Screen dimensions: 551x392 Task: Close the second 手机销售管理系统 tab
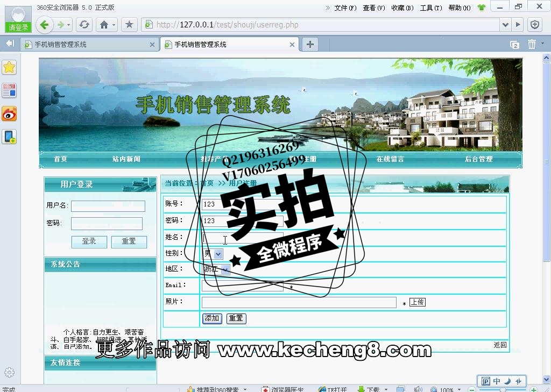point(292,45)
